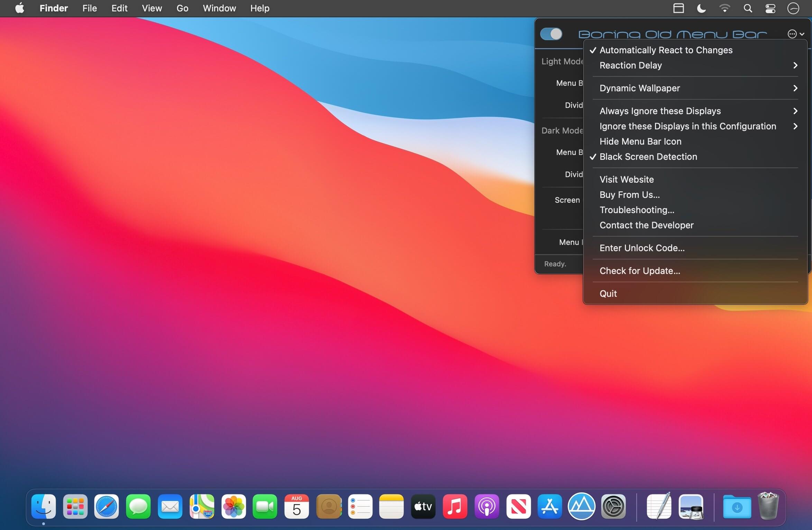Open Photos from the Dock
The width and height of the screenshot is (812, 530).
234,506
